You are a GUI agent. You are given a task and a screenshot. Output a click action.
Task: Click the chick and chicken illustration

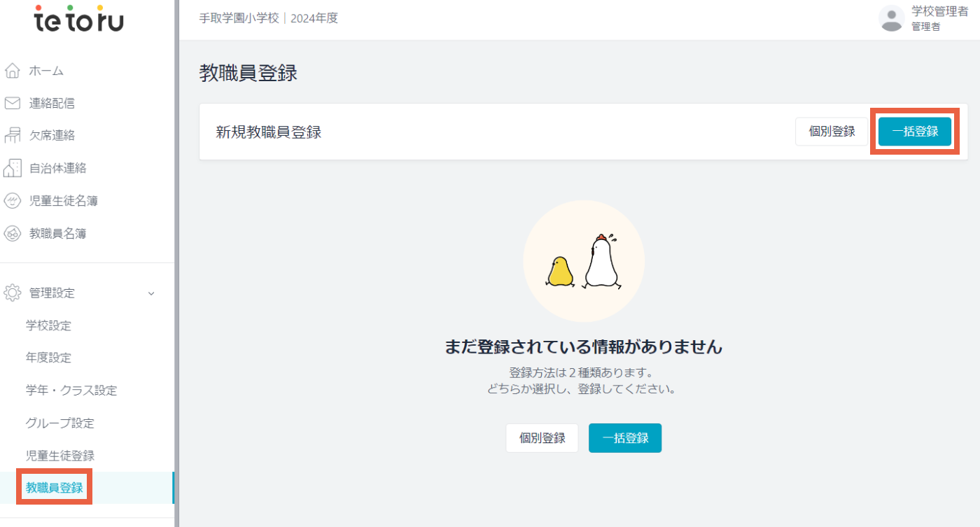[584, 260]
